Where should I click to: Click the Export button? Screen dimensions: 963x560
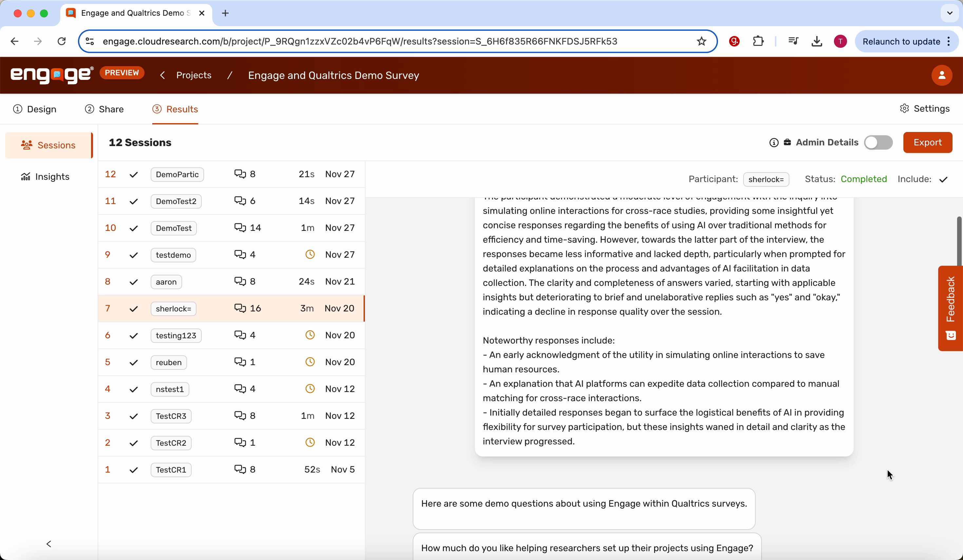(928, 142)
